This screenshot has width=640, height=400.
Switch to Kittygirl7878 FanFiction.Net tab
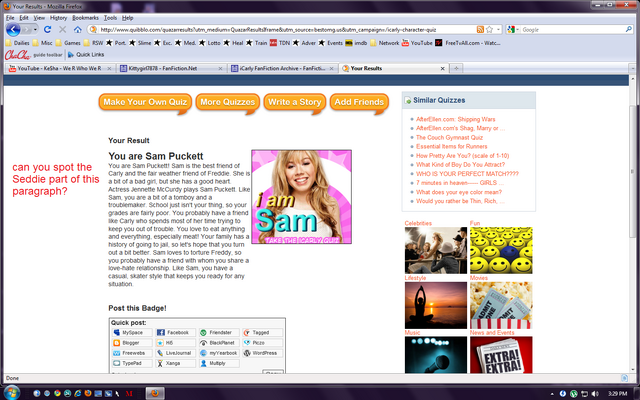171,69
